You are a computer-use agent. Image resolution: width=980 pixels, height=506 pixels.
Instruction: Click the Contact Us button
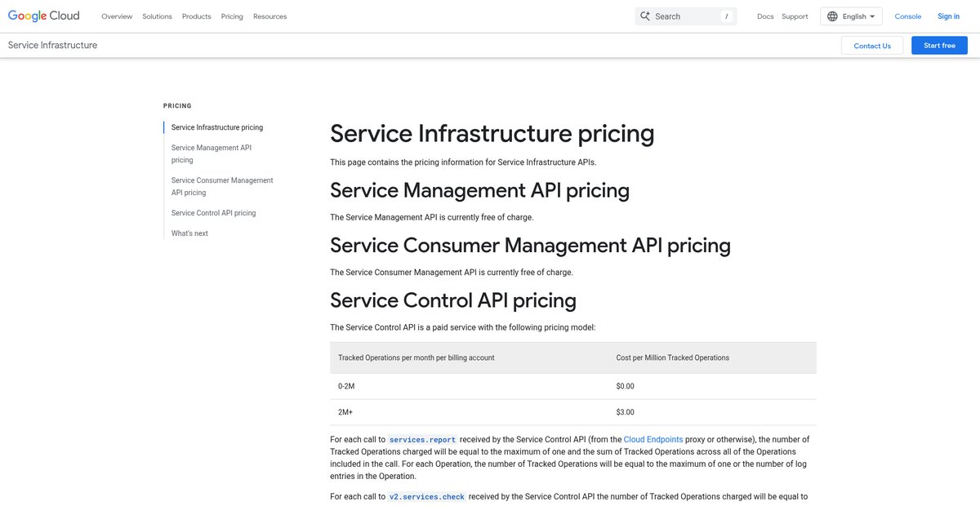click(x=872, y=46)
